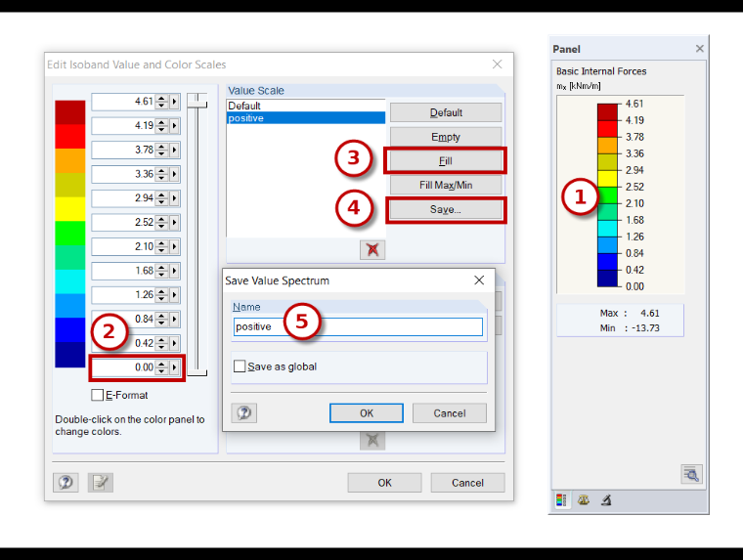Delete selected value scale with red X

coord(372,249)
